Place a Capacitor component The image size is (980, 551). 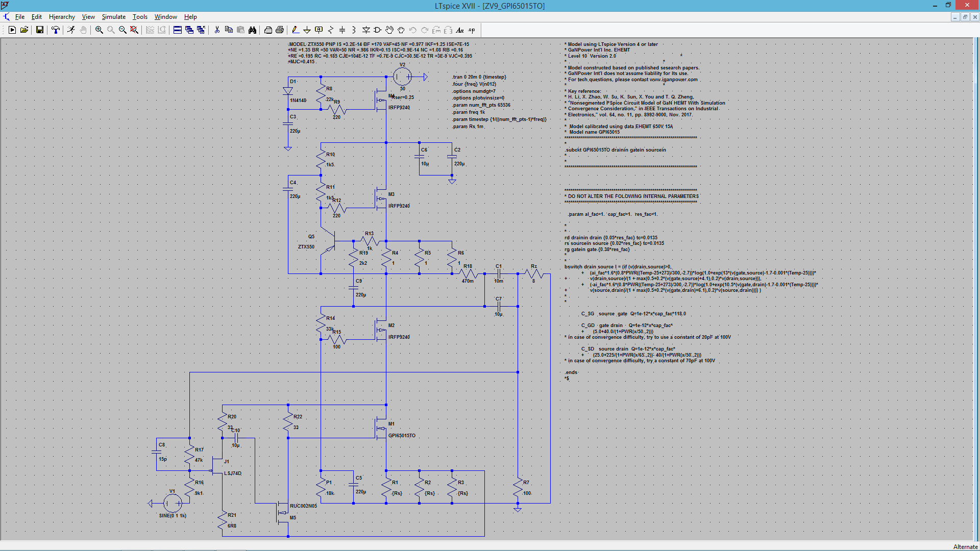pos(342,30)
